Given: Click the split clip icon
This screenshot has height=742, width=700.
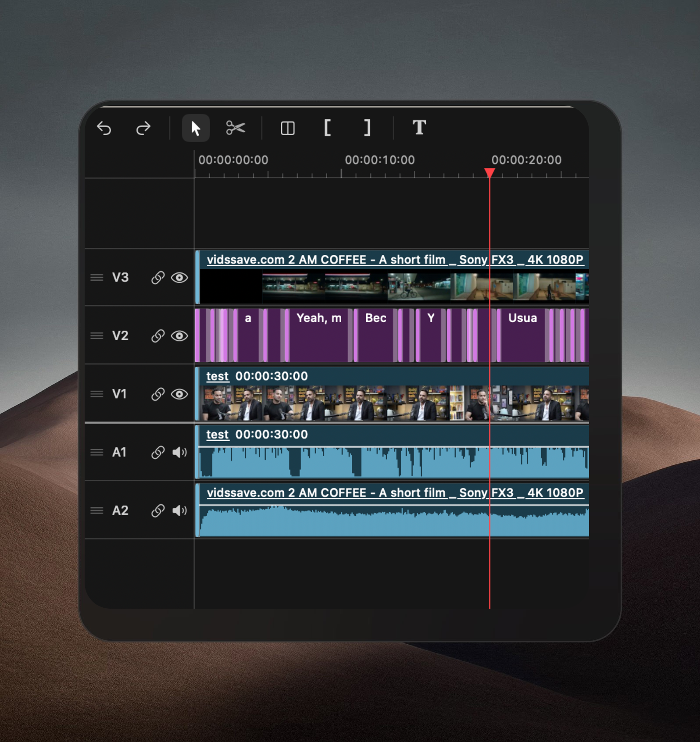Looking at the screenshot, I should tap(288, 128).
